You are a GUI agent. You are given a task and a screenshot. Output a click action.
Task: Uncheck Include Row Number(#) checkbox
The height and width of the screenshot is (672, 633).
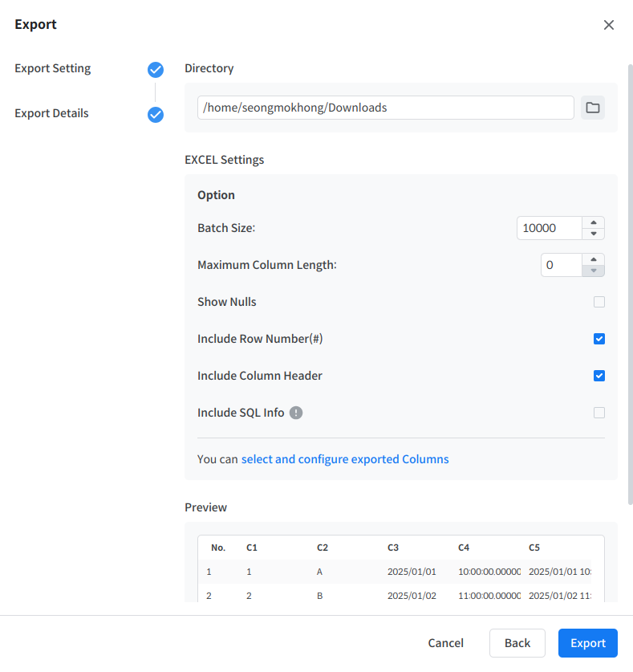(599, 339)
